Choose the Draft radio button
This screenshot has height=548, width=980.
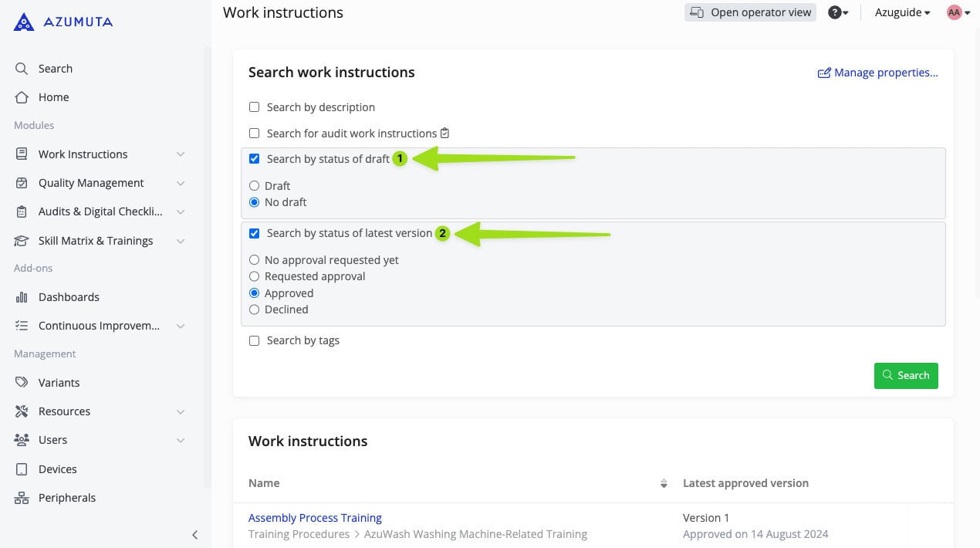[x=254, y=186]
